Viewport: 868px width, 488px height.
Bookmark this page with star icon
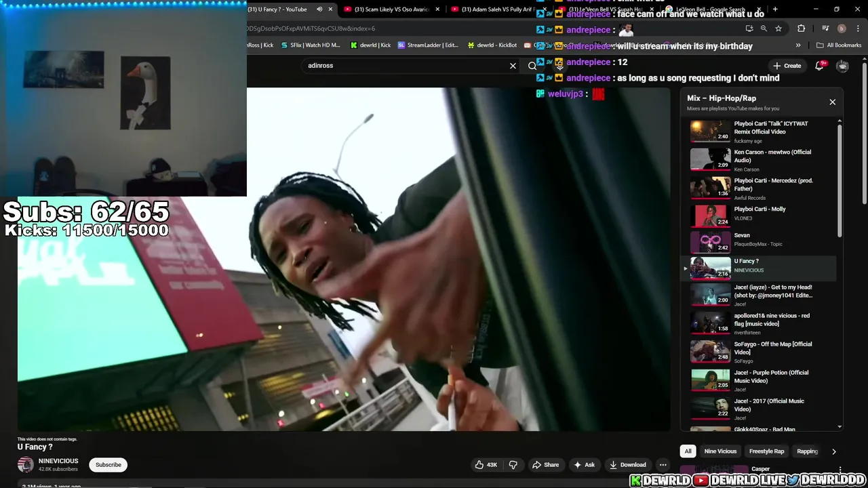pos(778,28)
